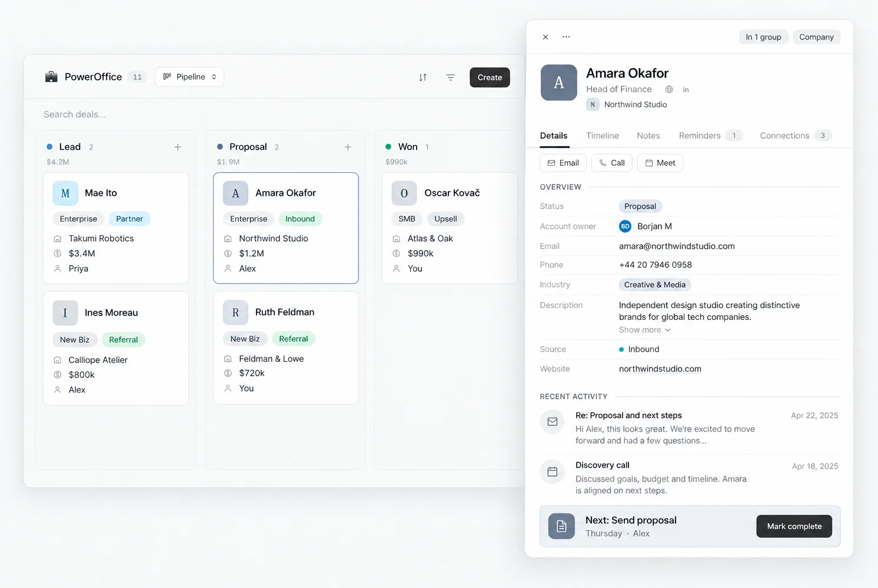878x588 pixels.
Task: Click the document icon for Send proposal
Action: [x=561, y=526]
